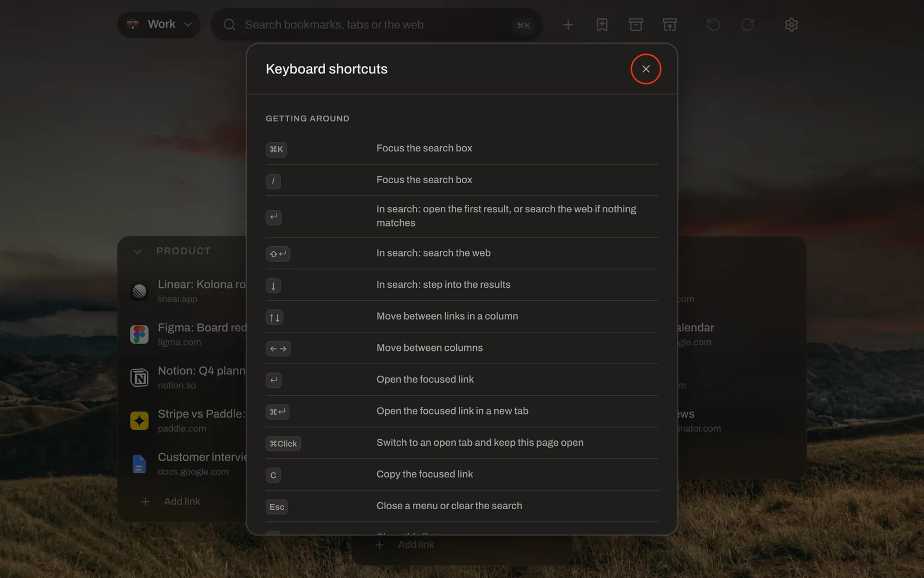Click the Esc key badge
924x578 pixels.
[277, 507]
